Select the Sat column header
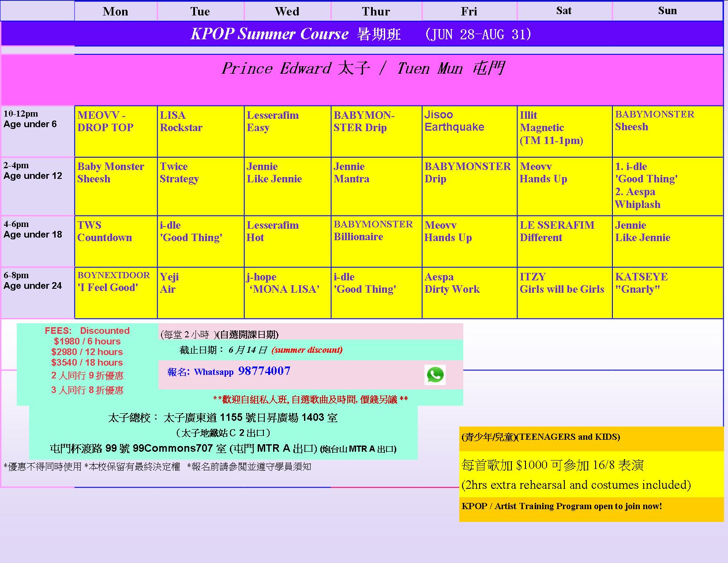The width and height of the screenshot is (728, 563). [x=564, y=11]
